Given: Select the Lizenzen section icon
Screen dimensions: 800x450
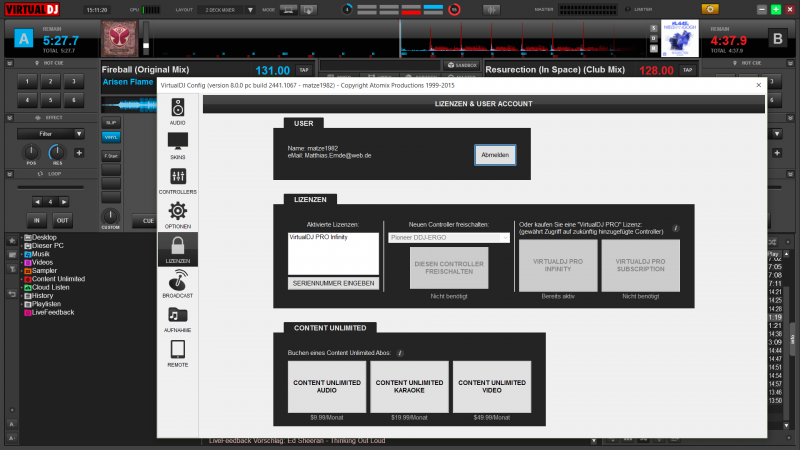Looking at the screenshot, I should click(x=178, y=249).
